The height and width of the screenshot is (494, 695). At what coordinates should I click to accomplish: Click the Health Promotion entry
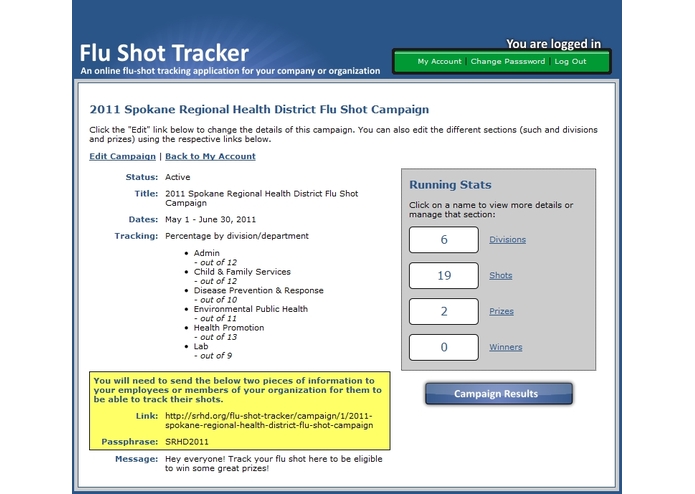coord(229,327)
